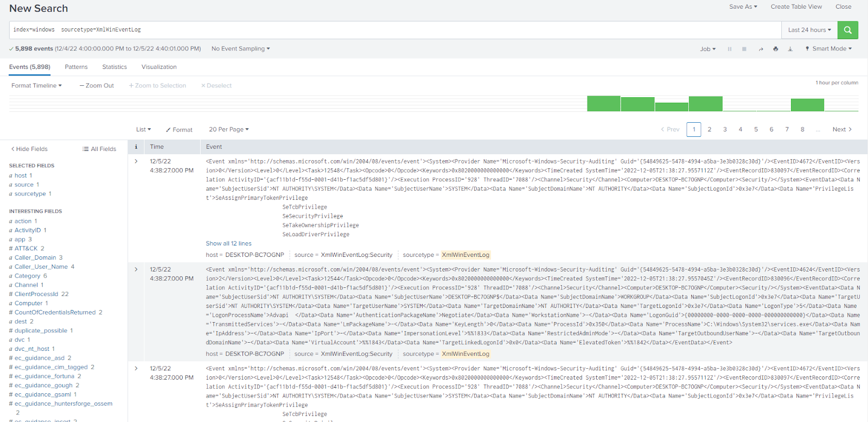868x422 pixels.
Task: Switch to the Statistics tab
Action: 114,67
